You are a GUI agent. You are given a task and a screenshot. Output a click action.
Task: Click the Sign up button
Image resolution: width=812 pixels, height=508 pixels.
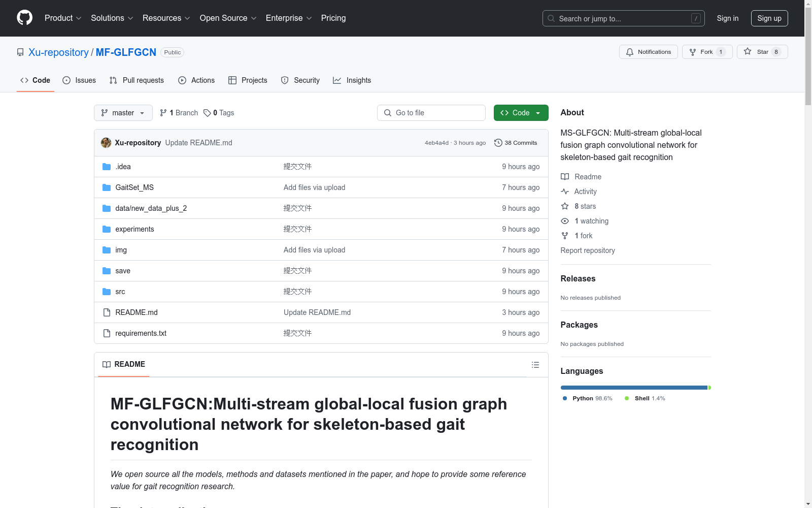tap(769, 18)
